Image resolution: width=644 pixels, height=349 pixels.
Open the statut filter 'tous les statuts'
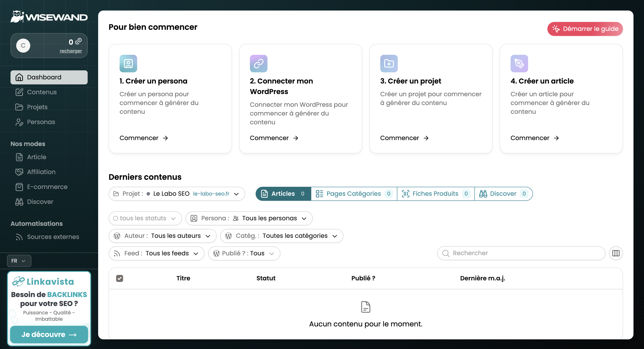point(145,218)
